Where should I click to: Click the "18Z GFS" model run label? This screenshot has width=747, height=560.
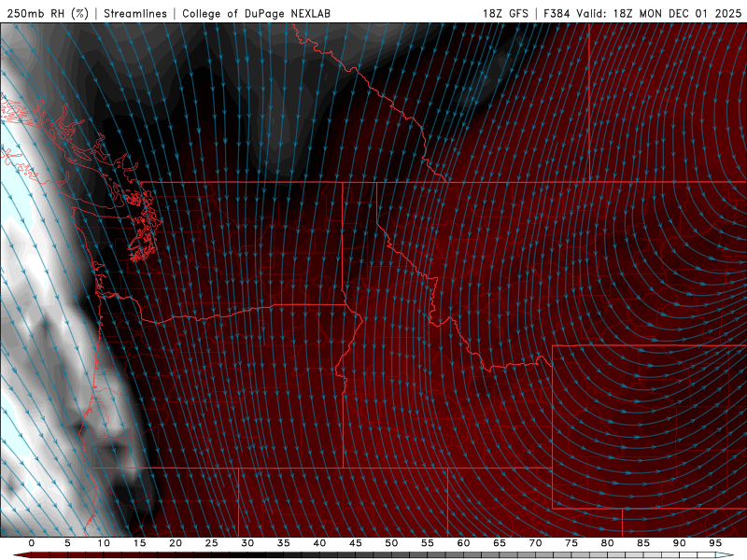click(505, 13)
